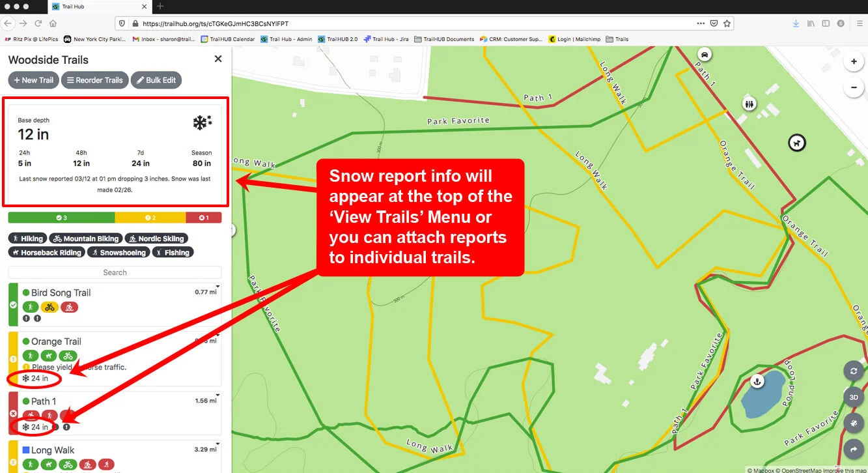Refresh the map with the circular arrows button
The width and height of the screenshot is (868, 473).
[853, 371]
